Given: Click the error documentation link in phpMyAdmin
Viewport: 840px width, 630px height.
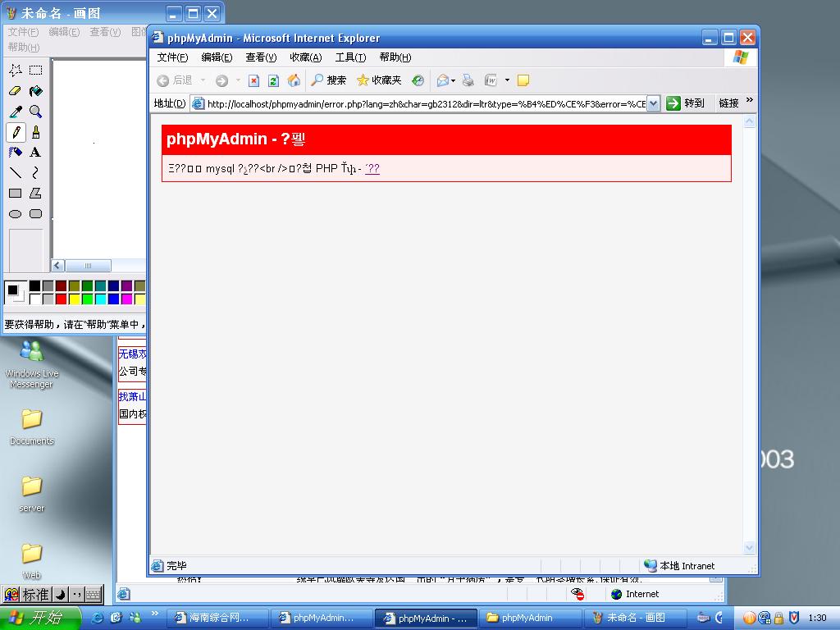Looking at the screenshot, I should pos(372,169).
